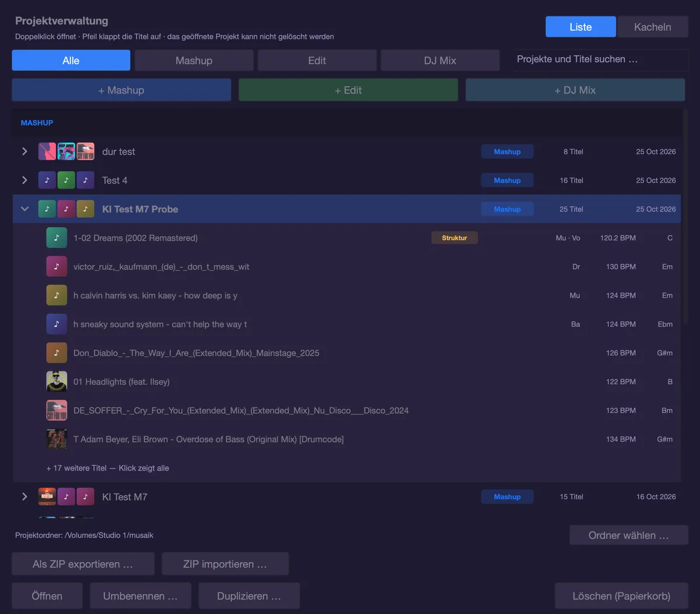Click first cover thumbnail of dur test

click(x=47, y=152)
